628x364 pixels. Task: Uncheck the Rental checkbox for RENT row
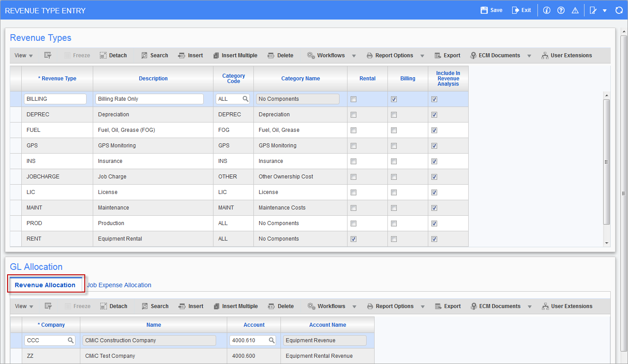point(353,239)
